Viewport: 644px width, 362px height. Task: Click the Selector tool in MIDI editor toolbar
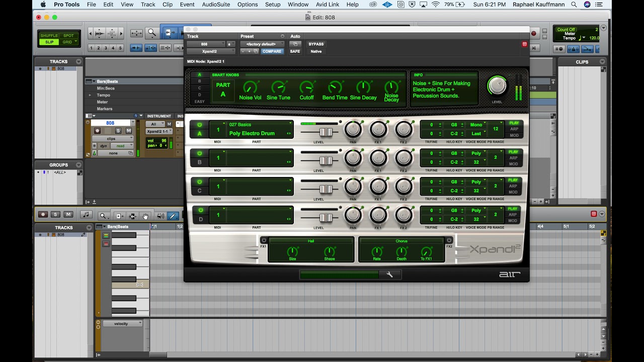pyautogui.click(x=132, y=216)
